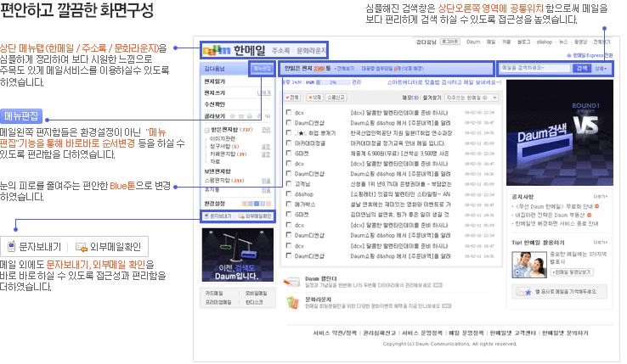Open the Daum검색 ROUND1 VS banner
The image size is (627, 364).
pos(560,132)
